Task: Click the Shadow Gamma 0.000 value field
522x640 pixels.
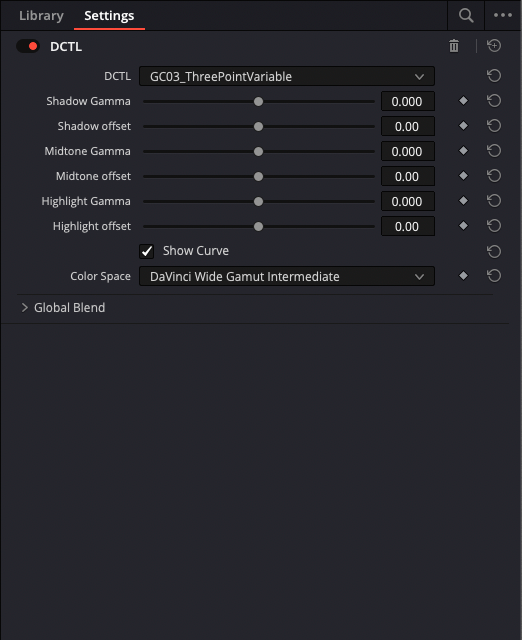Action: click(x=408, y=101)
